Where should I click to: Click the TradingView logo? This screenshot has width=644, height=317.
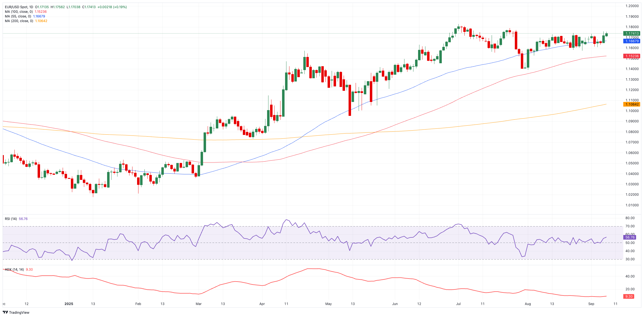point(16,312)
